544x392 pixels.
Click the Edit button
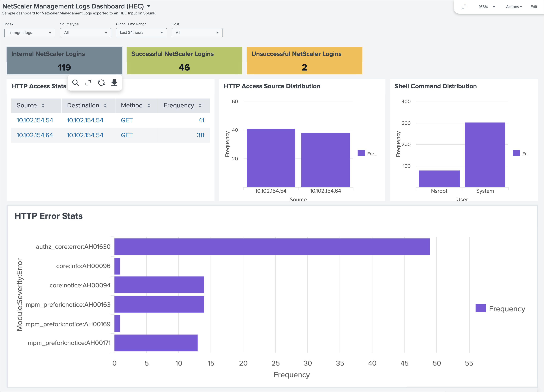click(x=533, y=7)
